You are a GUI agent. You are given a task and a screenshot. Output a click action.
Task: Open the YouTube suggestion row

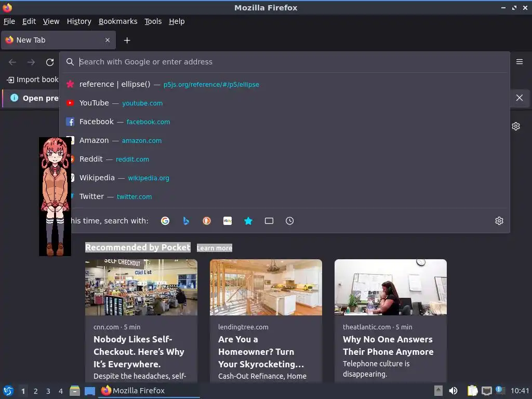coord(285,103)
